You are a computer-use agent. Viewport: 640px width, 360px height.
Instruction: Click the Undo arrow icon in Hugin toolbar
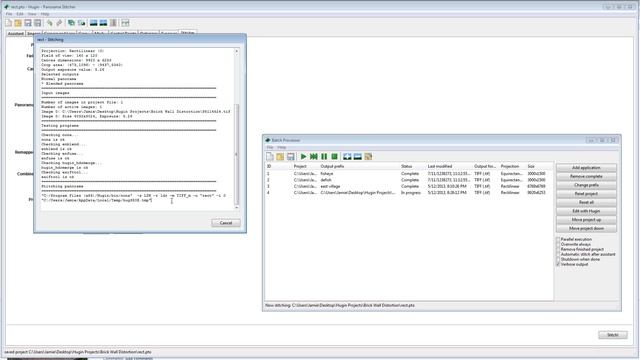[50, 23]
